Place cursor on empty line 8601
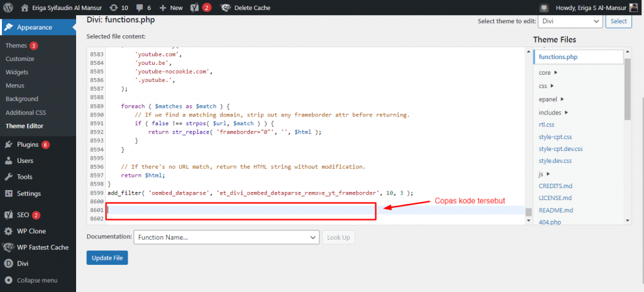The image size is (644, 292). (252, 210)
